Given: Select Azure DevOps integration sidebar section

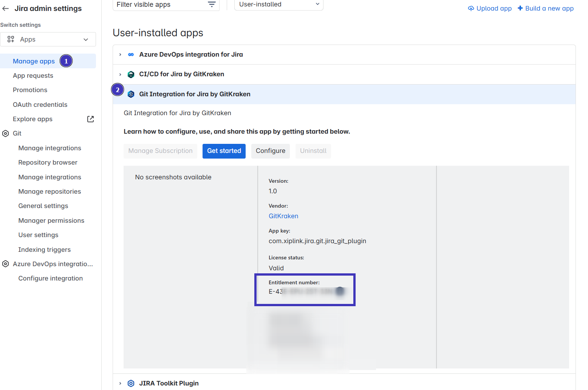Looking at the screenshot, I should tap(53, 264).
